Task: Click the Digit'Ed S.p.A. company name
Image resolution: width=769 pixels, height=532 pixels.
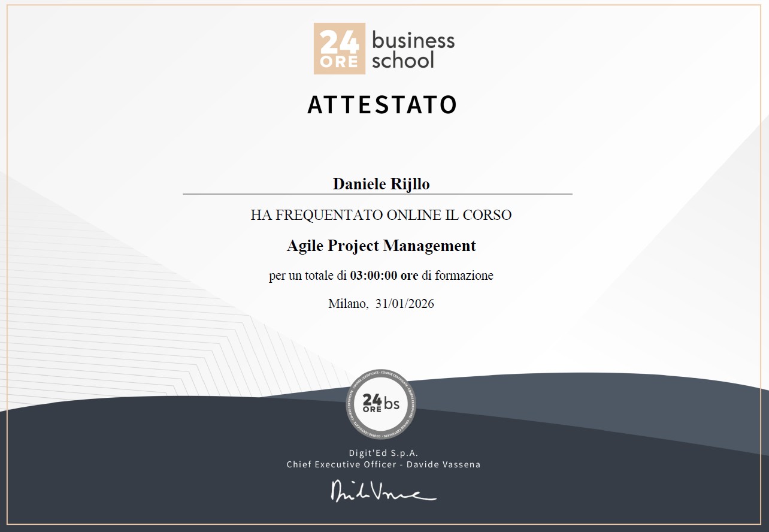Action: tap(383, 454)
